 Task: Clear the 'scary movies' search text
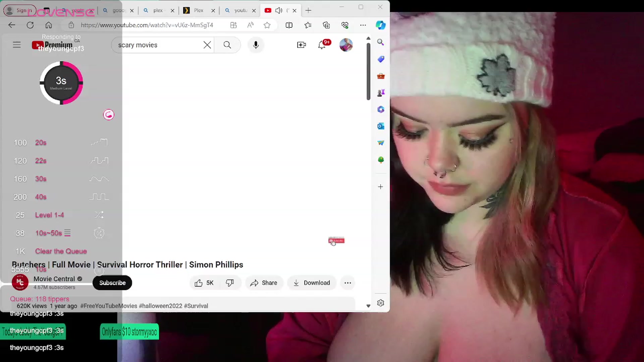207,45
